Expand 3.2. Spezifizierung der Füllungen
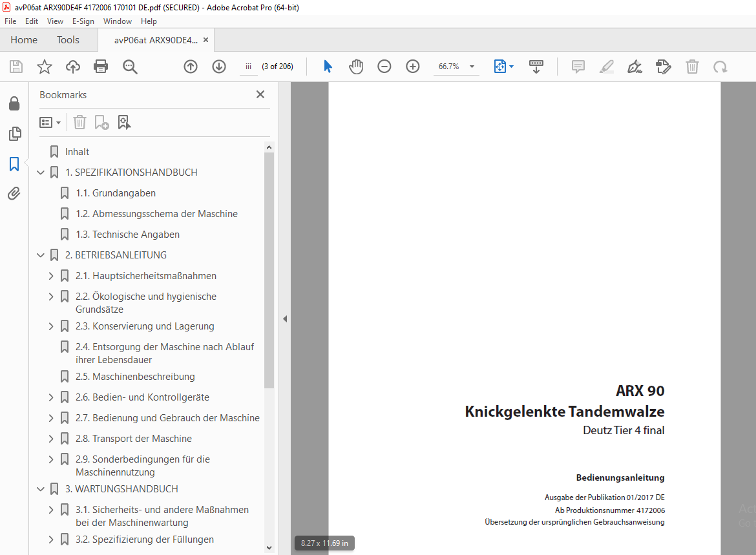 click(51, 539)
